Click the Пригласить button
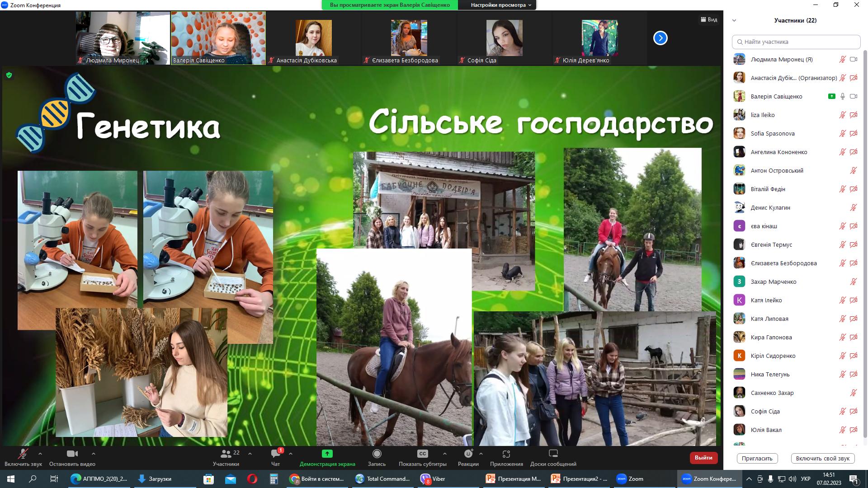Image resolution: width=868 pixels, height=488 pixels. point(757,458)
